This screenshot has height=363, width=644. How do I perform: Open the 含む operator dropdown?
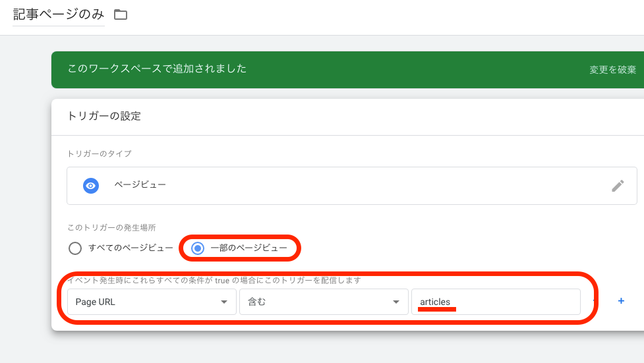pyautogui.click(x=324, y=302)
